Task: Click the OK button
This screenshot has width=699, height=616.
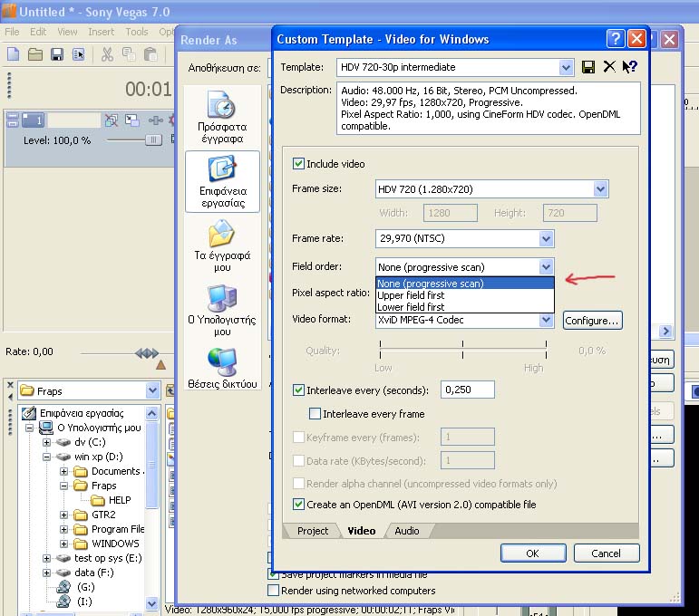Action: tap(533, 553)
